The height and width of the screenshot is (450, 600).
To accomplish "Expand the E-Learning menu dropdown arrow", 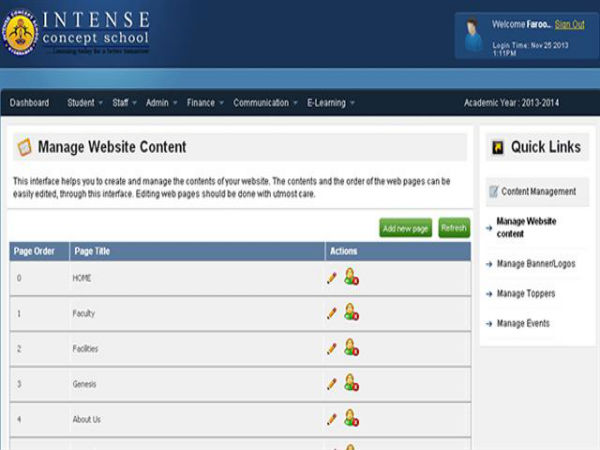I will point(352,103).
